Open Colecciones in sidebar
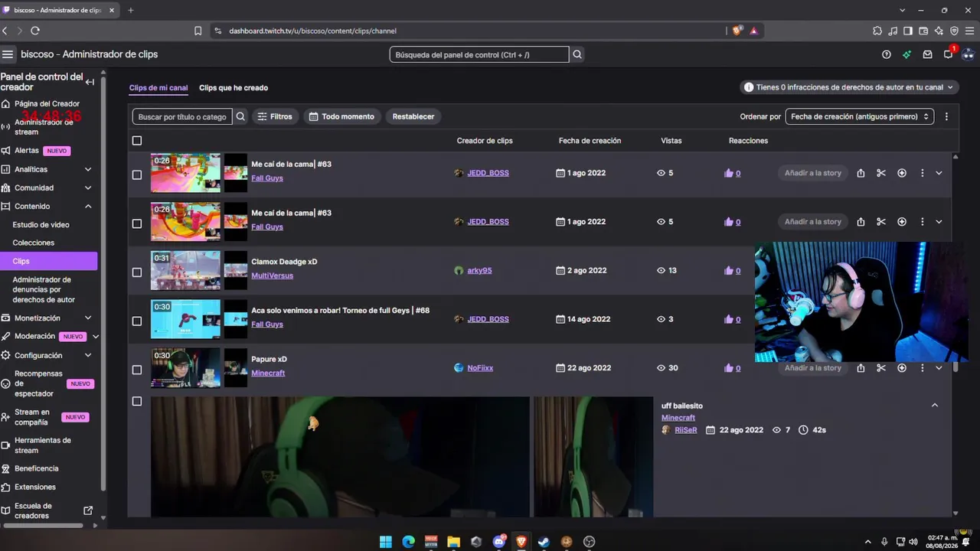Screen dimensions: 980x551 34,243
